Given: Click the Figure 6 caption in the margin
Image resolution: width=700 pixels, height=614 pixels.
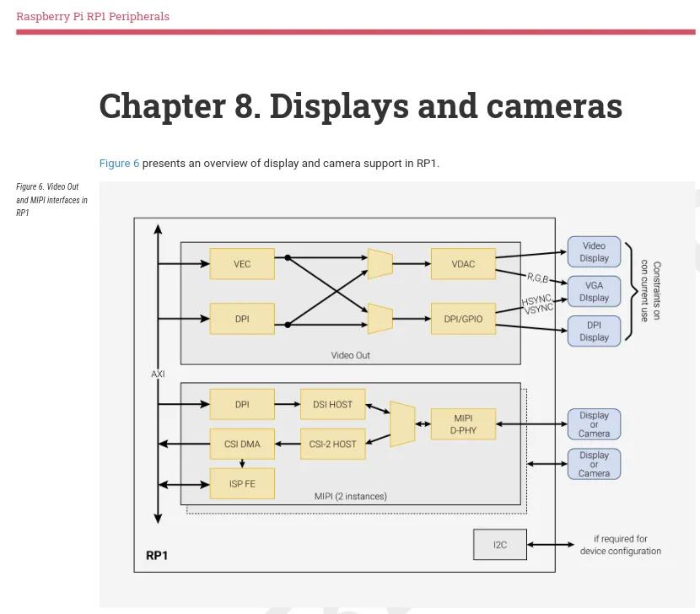Looking at the screenshot, I should [51, 200].
